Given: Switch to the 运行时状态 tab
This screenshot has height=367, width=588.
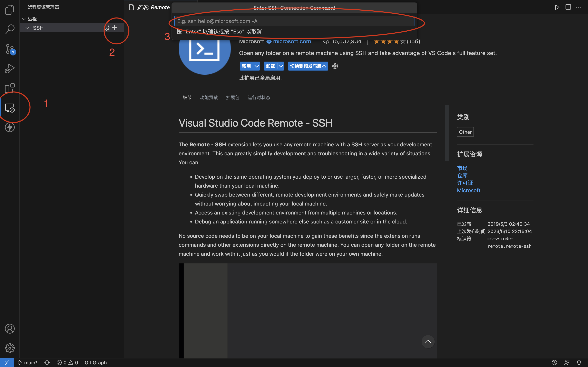Looking at the screenshot, I should pos(259,97).
